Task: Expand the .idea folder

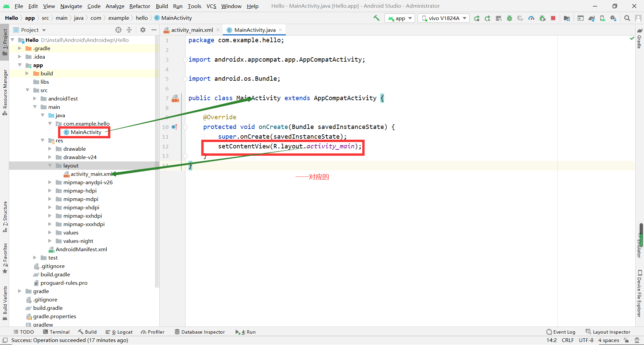Action: click(20, 57)
